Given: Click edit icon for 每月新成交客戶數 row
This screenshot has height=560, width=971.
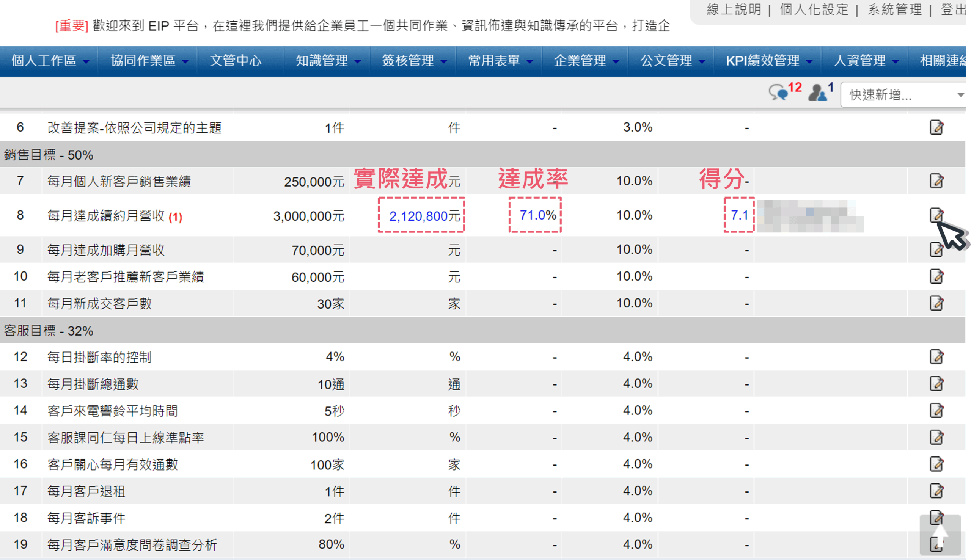Looking at the screenshot, I should [936, 303].
